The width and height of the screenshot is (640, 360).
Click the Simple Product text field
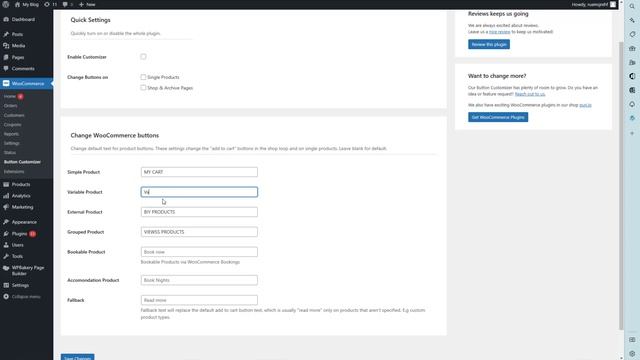pyautogui.click(x=199, y=172)
